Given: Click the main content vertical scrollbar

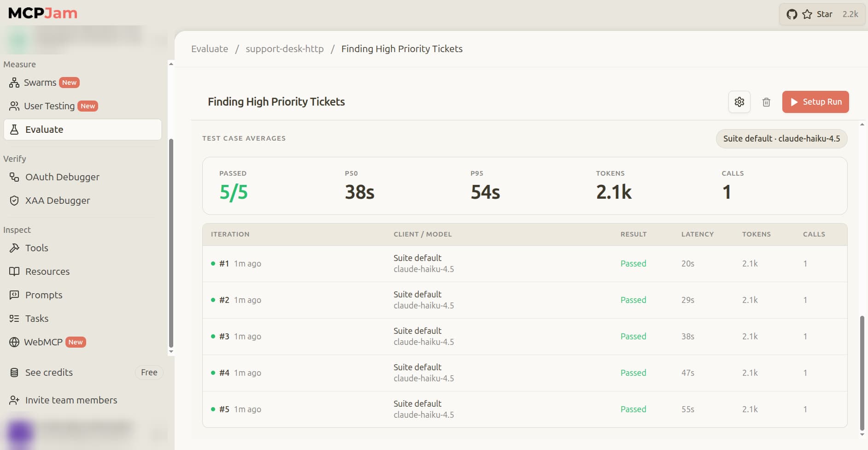Looking at the screenshot, I should [x=862, y=373].
